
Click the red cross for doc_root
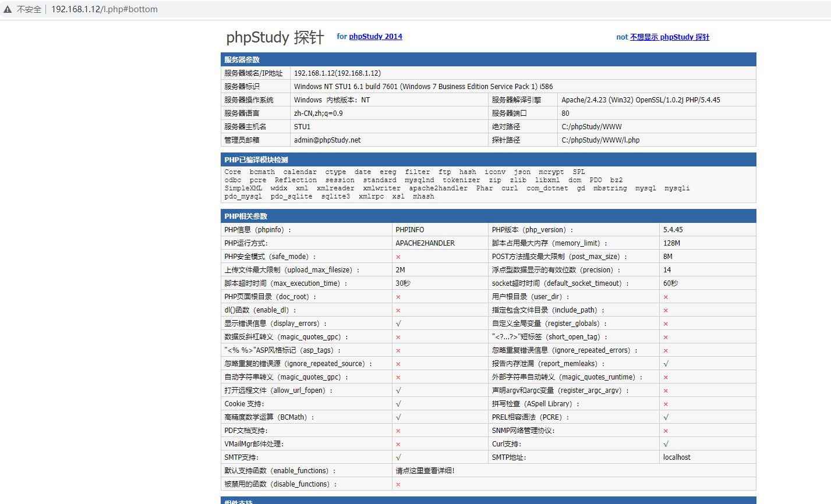coord(398,297)
